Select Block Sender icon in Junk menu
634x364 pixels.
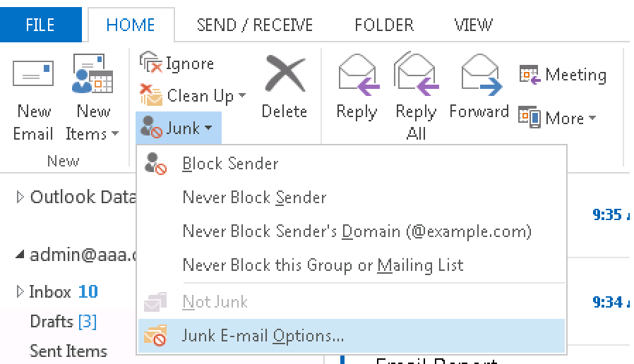155,164
